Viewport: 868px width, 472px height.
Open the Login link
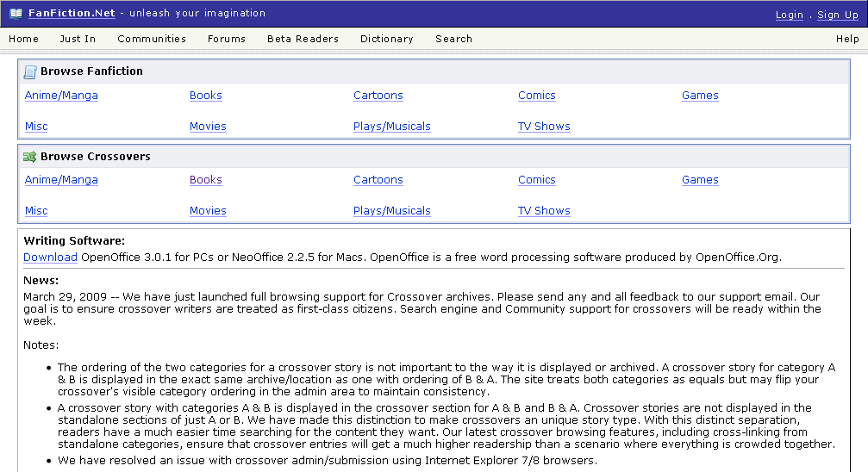[789, 15]
